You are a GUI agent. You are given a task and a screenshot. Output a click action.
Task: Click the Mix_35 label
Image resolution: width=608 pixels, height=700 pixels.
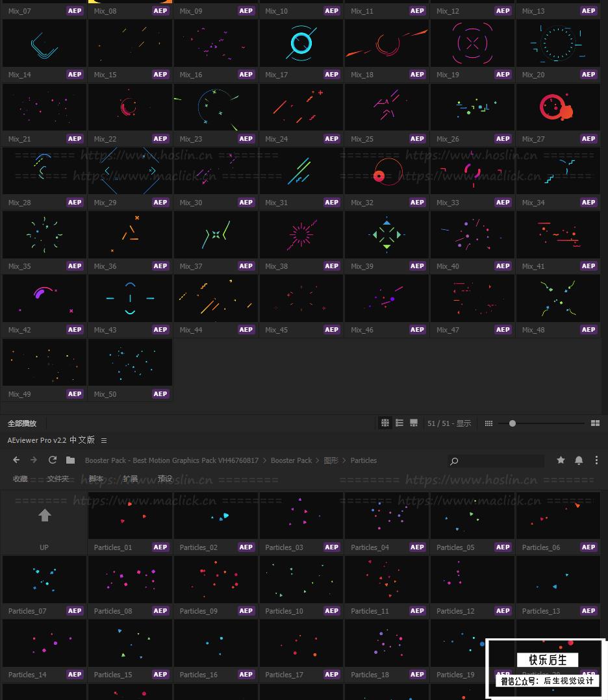[19, 266]
